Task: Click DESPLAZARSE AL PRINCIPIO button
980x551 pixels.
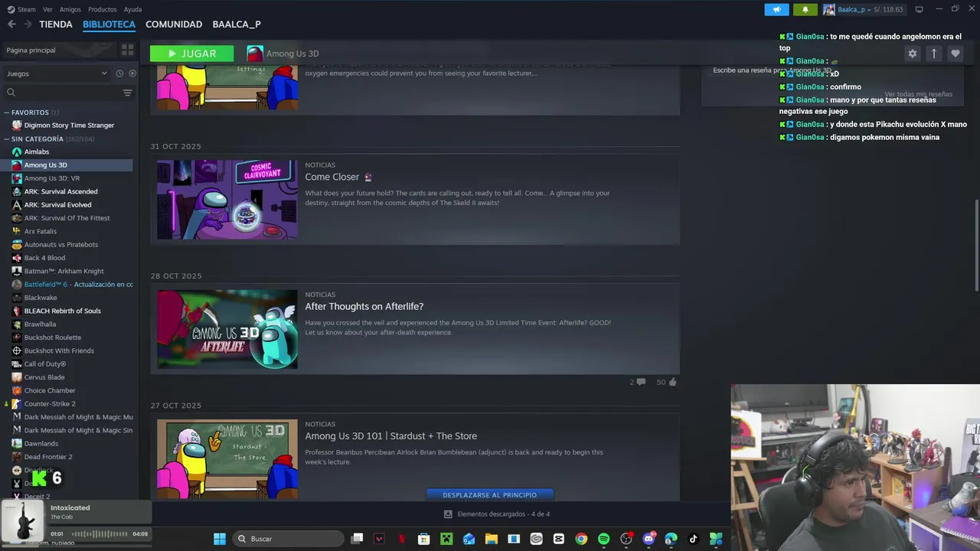Action: [490, 495]
